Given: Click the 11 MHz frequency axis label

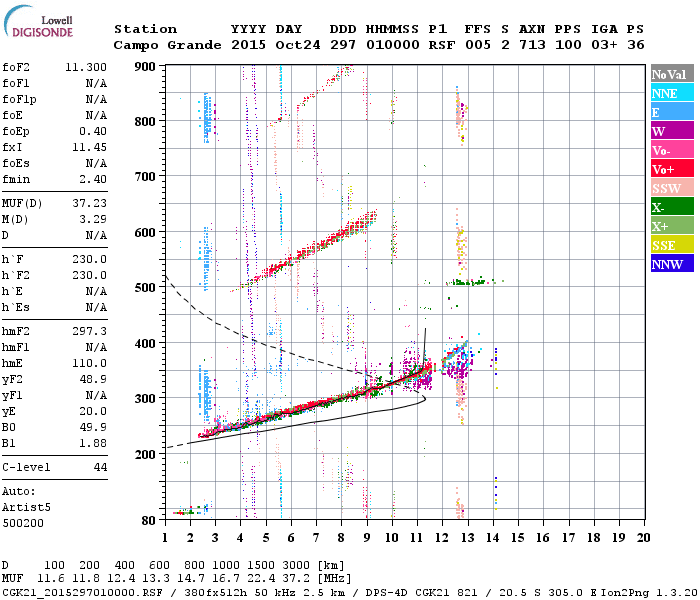Looking at the screenshot, I should 417,538.
